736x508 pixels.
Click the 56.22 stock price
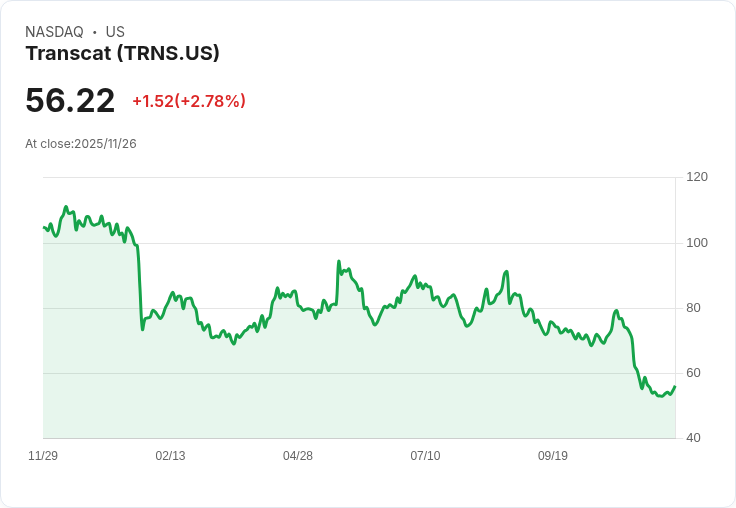[70, 100]
